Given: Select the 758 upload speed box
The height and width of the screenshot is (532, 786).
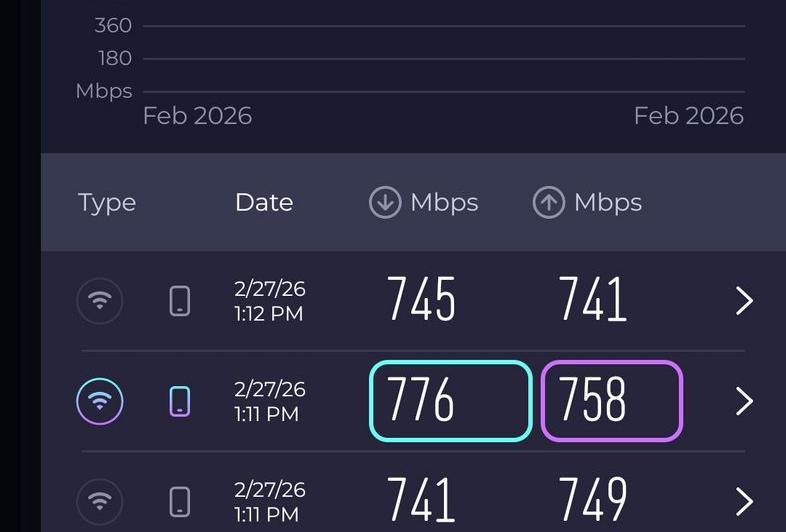Looking at the screenshot, I should pyautogui.click(x=611, y=401).
